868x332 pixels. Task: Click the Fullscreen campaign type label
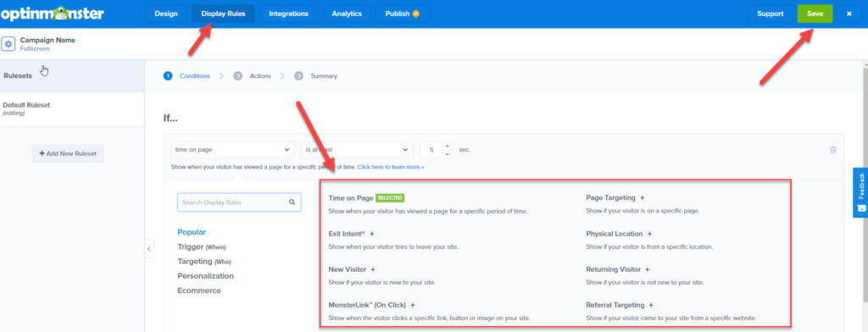pos(35,48)
